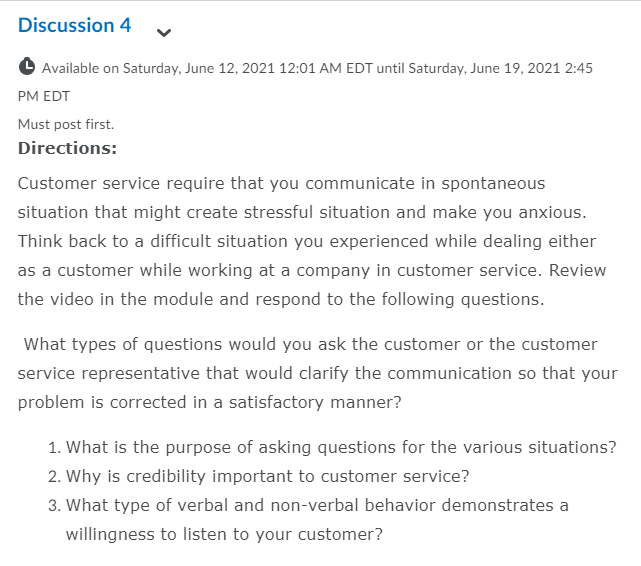Open the Discussion 4 title link
Viewport: 641px width, 566px height.
[x=74, y=25]
